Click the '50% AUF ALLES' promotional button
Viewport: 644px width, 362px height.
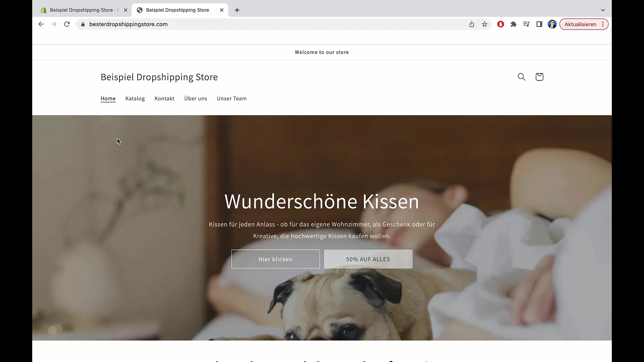[x=368, y=258]
